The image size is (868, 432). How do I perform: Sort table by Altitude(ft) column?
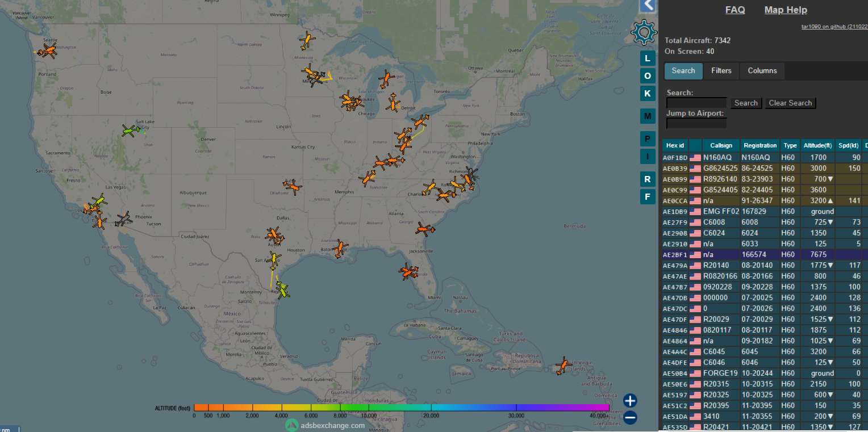(x=817, y=145)
